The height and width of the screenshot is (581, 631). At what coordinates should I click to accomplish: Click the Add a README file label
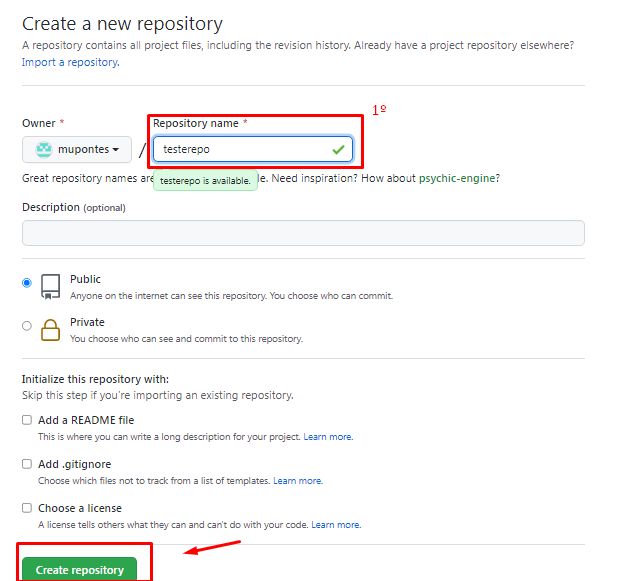pyautogui.click(x=86, y=420)
